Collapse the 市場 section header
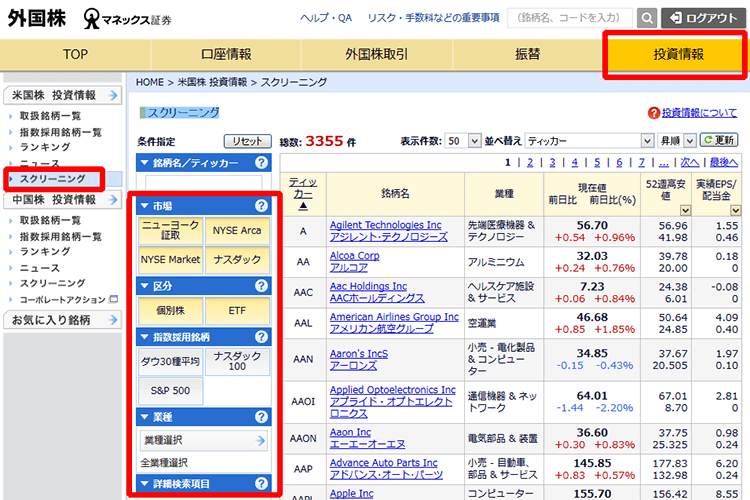Screen dimensions: 750x500 [x=204, y=206]
